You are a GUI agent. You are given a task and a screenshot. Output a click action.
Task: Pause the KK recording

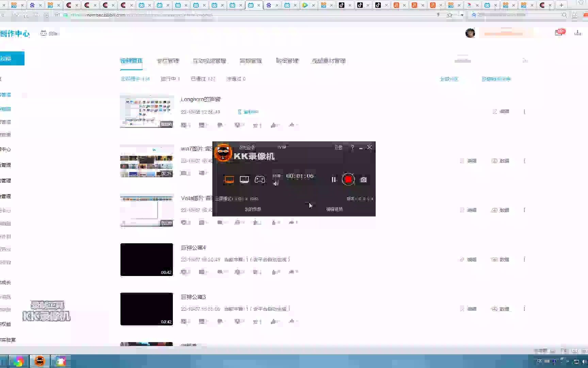333,179
